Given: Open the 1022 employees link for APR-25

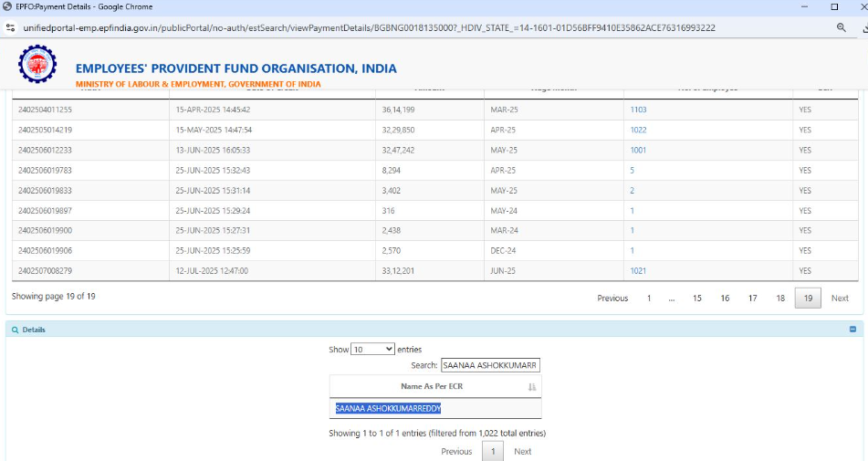Looking at the screenshot, I should click(638, 130).
